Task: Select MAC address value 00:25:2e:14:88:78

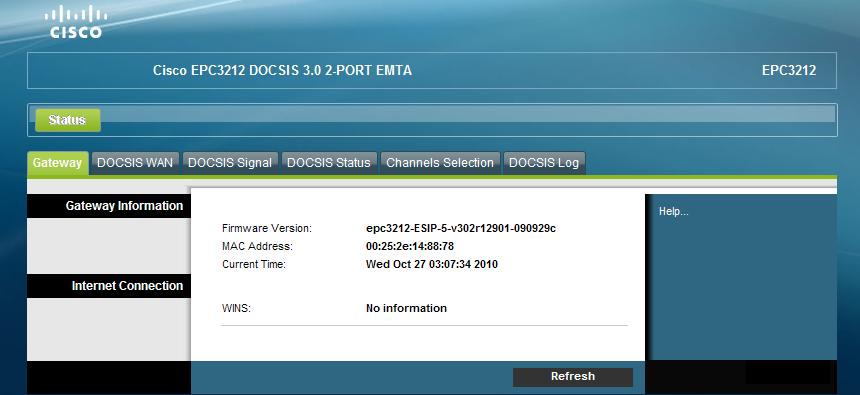Action: pyautogui.click(x=410, y=246)
